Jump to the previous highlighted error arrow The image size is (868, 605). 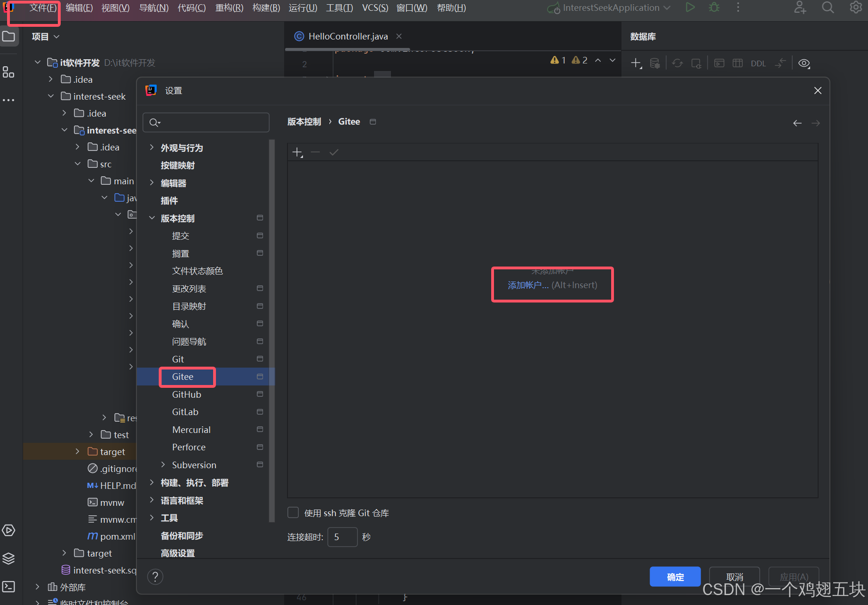pyautogui.click(x=598, y=60)
